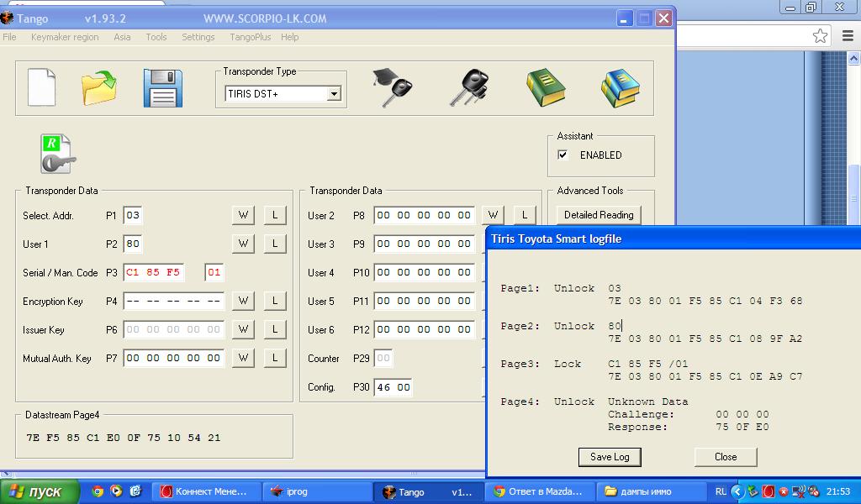
Task: Open the stacked books icon
Action: click(621, 87)
